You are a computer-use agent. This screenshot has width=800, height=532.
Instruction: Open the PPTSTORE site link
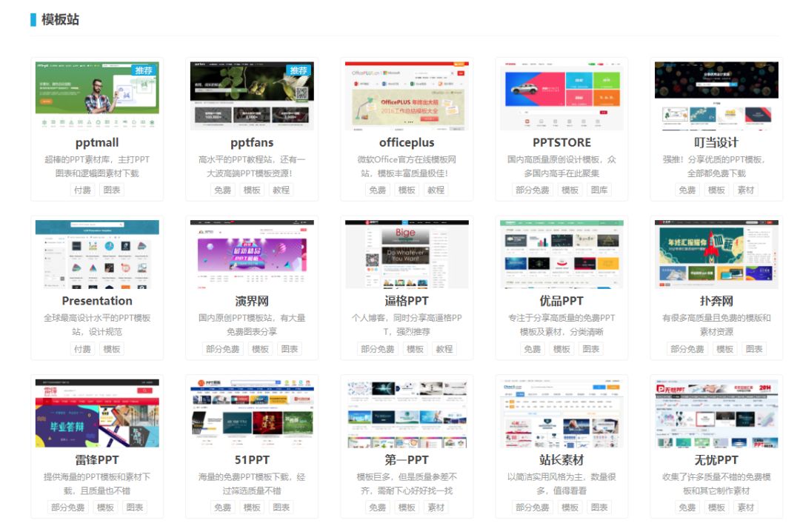(x=561, y=142)
